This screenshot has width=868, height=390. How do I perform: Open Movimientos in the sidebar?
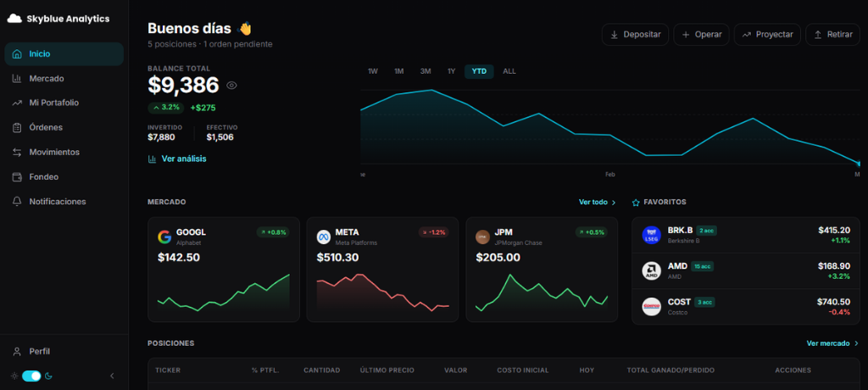pyautogui.click(x=64, y=152)
